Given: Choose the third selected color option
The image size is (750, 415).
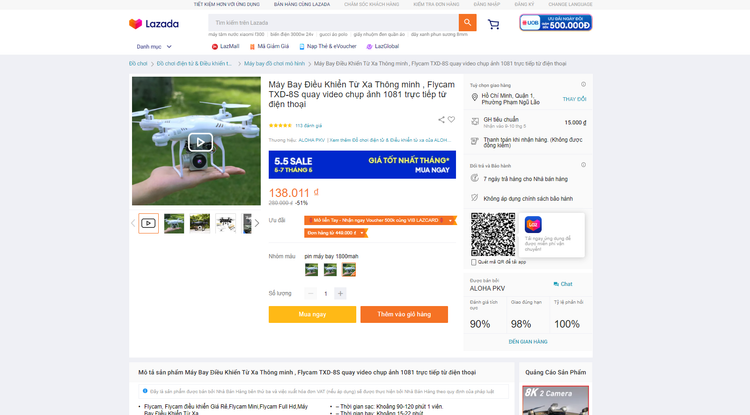Looking at the screenshot, I should 349,270.
